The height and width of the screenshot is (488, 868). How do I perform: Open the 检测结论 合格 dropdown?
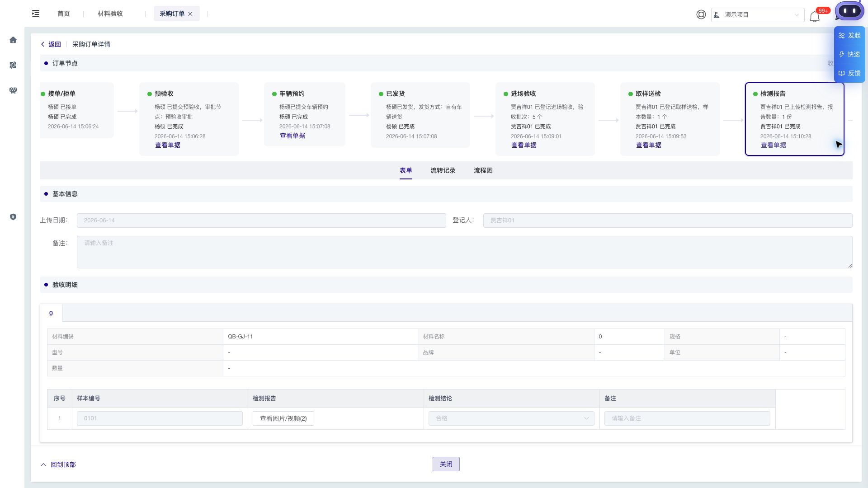point(511,418)
